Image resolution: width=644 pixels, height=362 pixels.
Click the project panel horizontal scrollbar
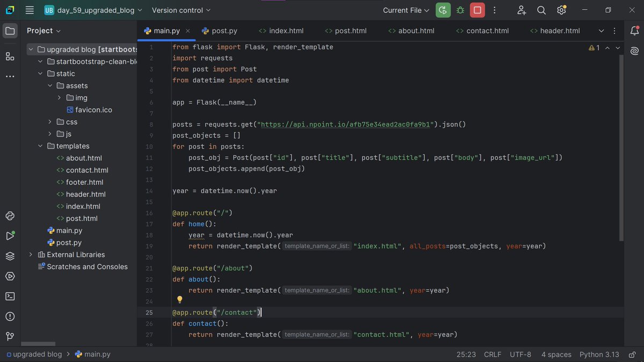39,344
